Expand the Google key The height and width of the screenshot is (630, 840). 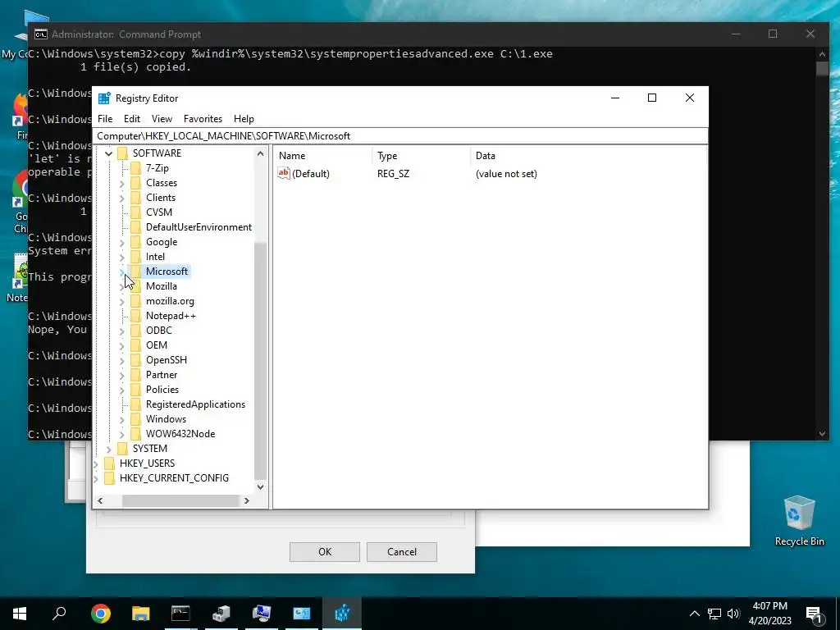coord(122,243)
